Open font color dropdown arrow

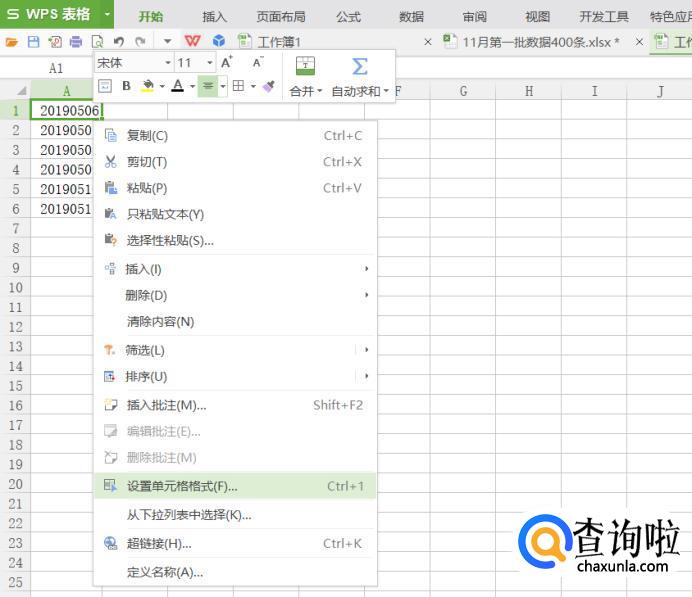click(x=192, y=86)
